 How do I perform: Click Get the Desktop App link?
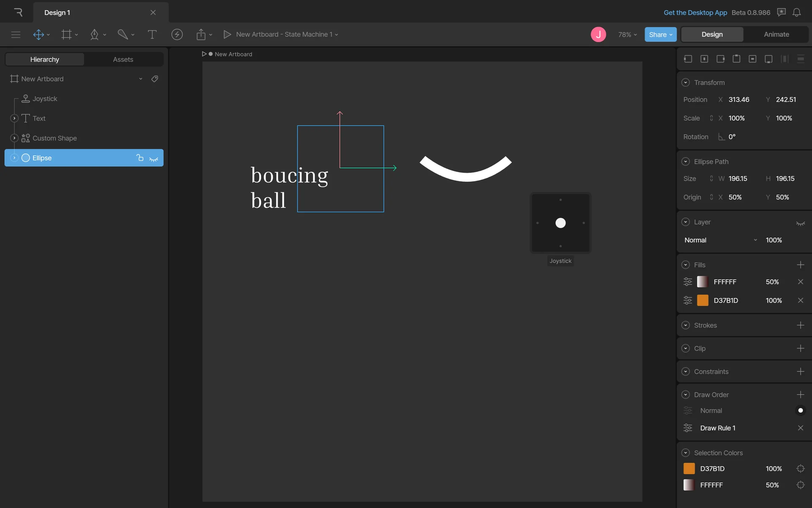[695, 12]
